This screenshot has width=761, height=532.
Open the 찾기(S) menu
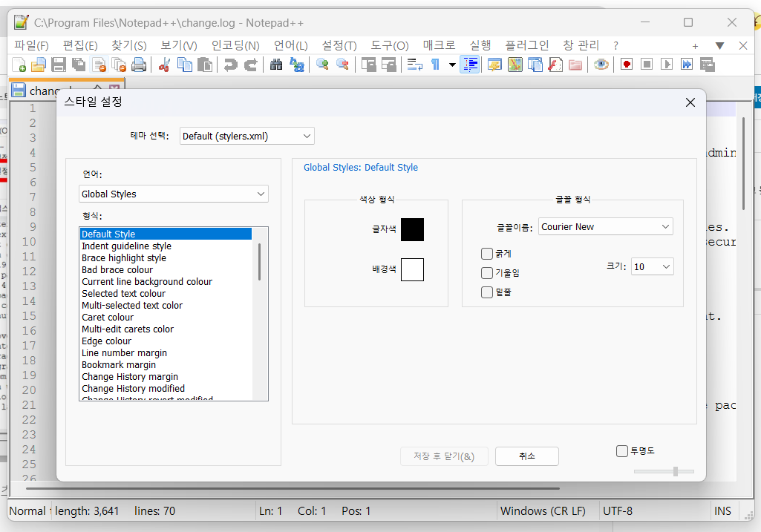pyautogui.click(x=129, y=45)
